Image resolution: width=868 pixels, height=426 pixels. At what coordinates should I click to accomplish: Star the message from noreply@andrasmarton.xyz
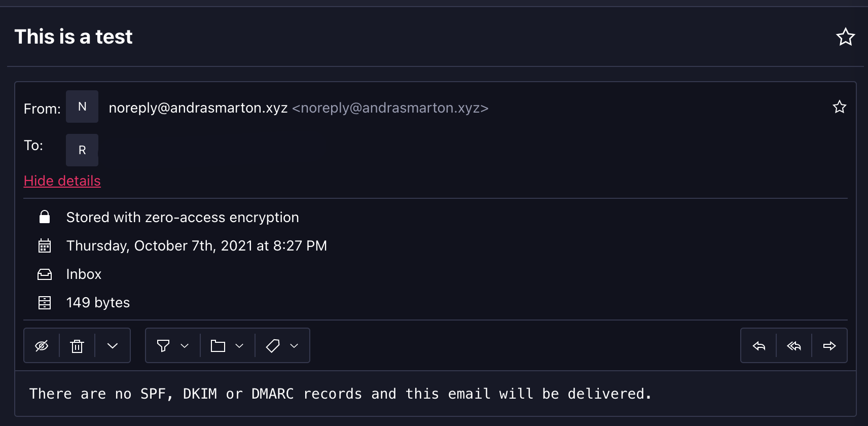[x=839, y=107]
